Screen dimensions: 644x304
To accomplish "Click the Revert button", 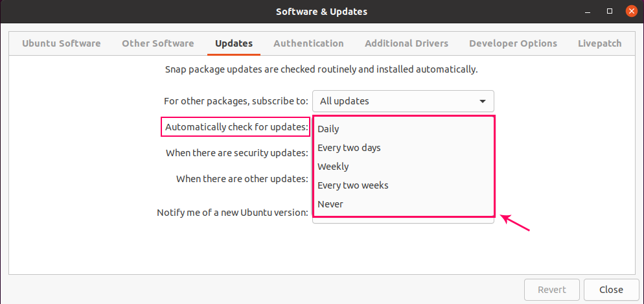I will click(x=551, y=290).
